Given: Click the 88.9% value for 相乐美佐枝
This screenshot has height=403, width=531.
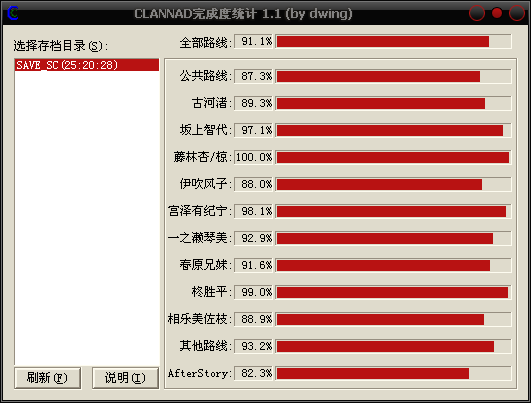Looking at the screenshot, I should click(254, 319).
